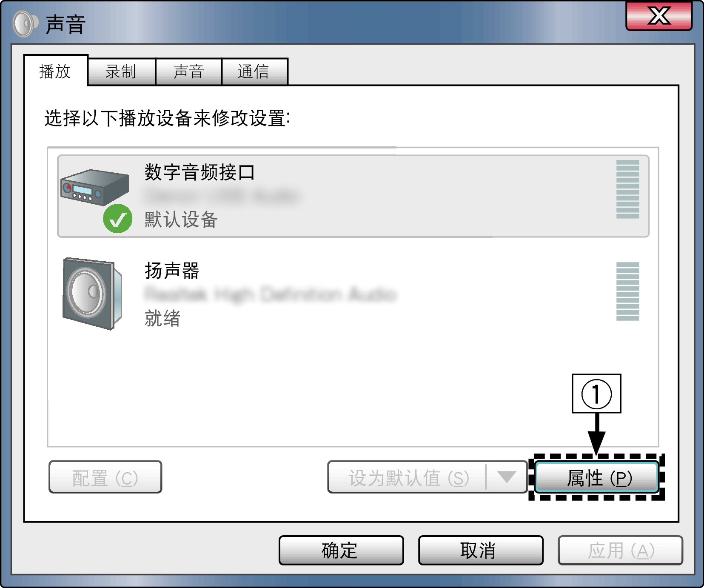Click the level meter of 数字音频接口

pos(627,189)
